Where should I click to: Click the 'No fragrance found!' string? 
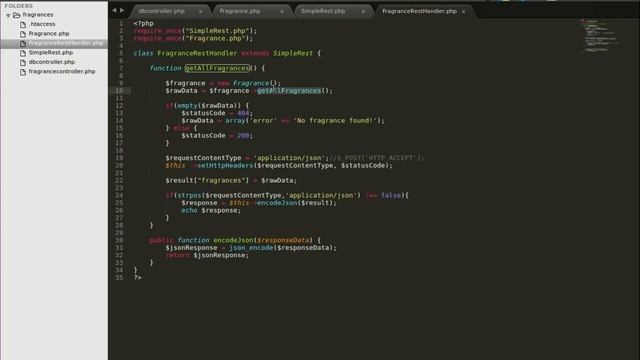point(335,120)
